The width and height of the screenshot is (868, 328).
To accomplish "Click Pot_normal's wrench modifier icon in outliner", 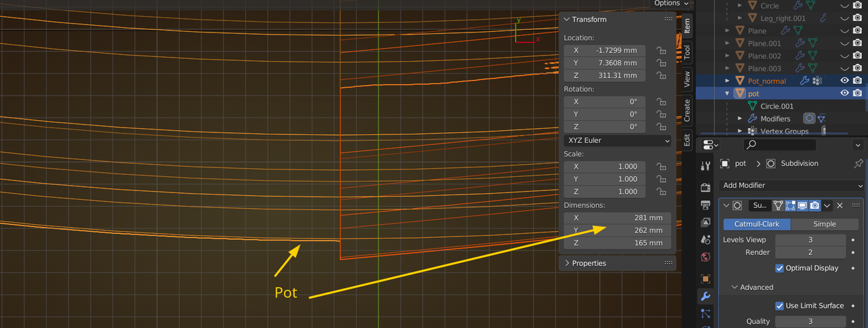I will pos(804,81).
